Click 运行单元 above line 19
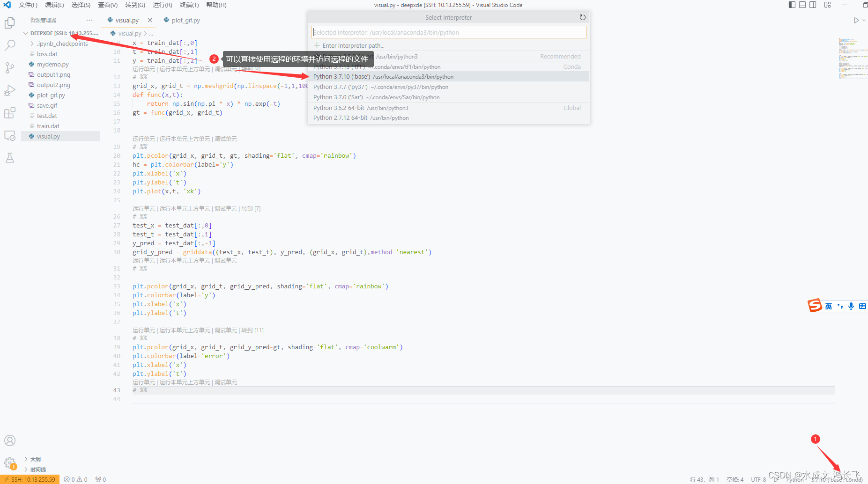This screenshot has height=484, width=868. pos(143,139)
